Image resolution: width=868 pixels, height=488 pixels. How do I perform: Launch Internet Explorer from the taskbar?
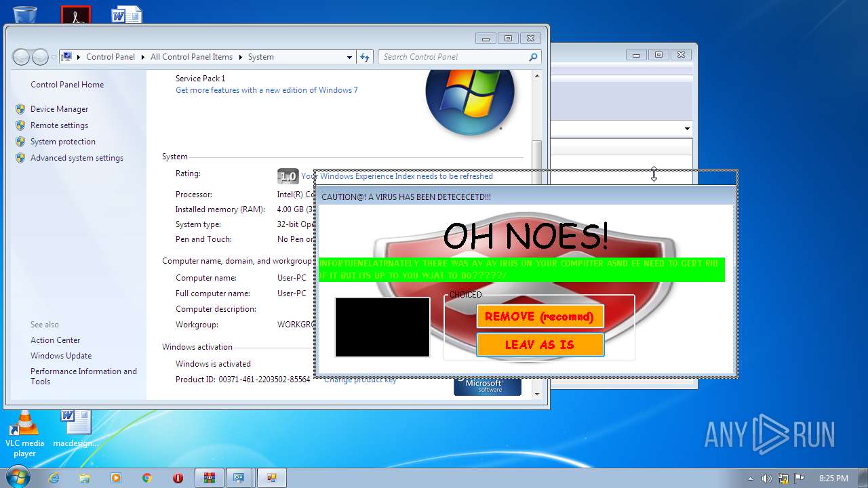click(x=54, y=478)
